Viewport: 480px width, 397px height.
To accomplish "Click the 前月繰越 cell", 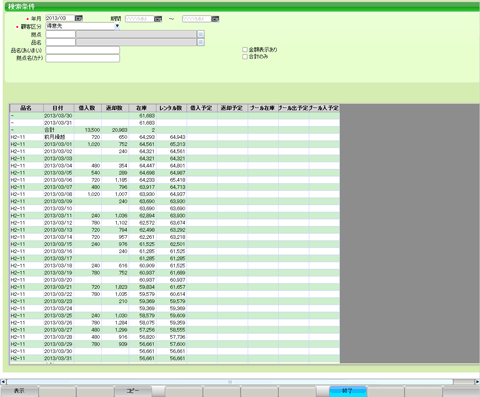I will tap(58, 137).
